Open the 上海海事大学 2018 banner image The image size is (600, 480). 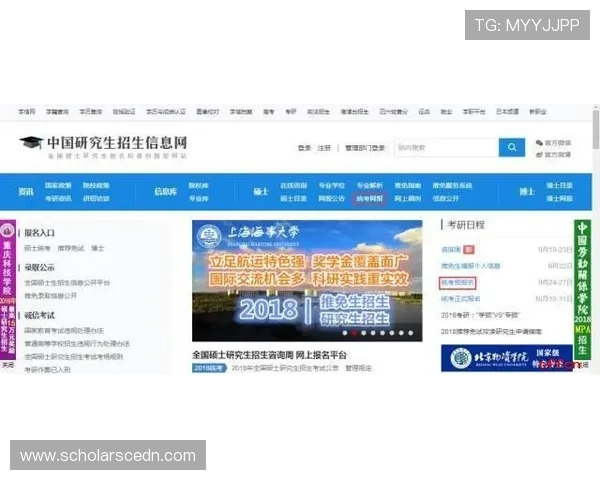click(307, 281)
